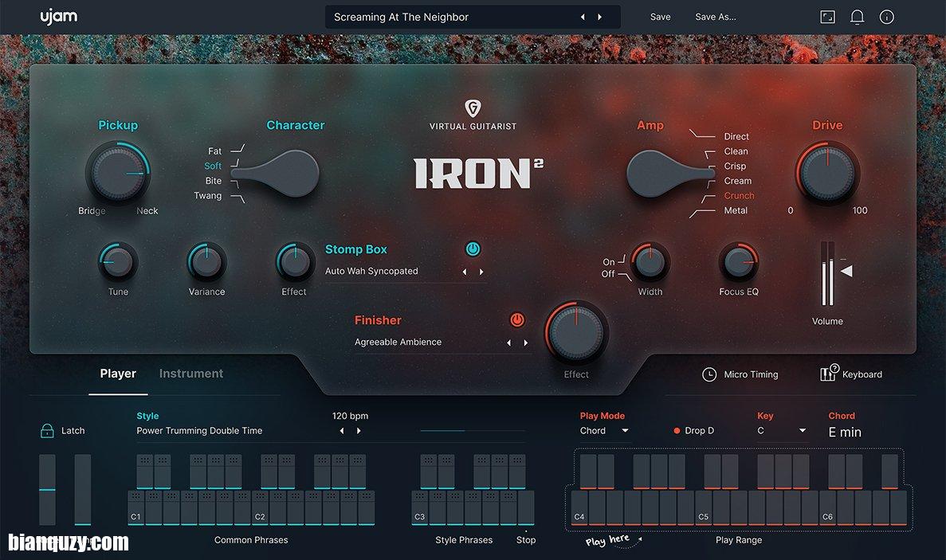This screenshot has width=946, height=560.
Task: Open preset name Screaming At The Neighbor
Action: pos(401,17)
